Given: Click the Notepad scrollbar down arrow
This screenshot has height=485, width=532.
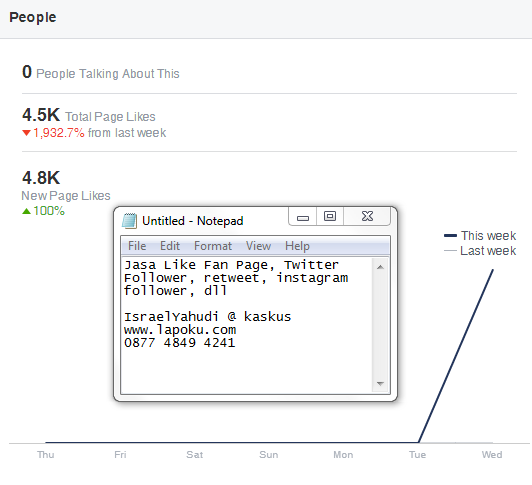Looking at the screenshot, I should coord(380,384).
